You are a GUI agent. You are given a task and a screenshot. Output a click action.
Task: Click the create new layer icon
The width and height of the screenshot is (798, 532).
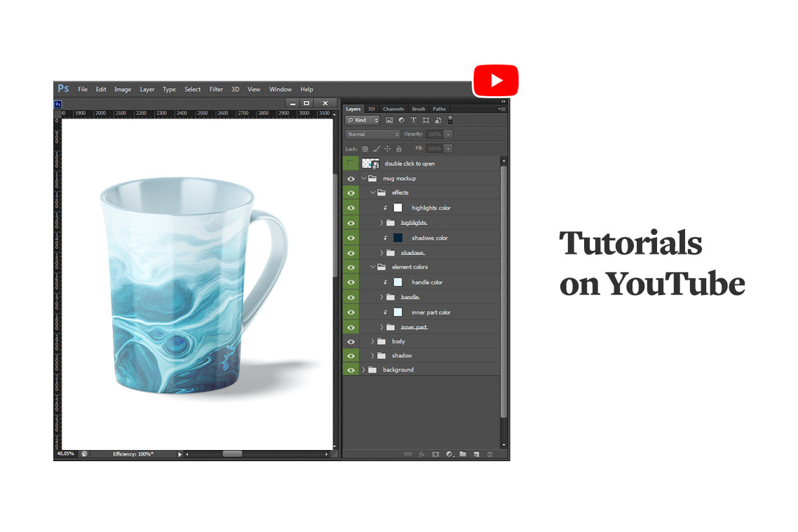476,454
